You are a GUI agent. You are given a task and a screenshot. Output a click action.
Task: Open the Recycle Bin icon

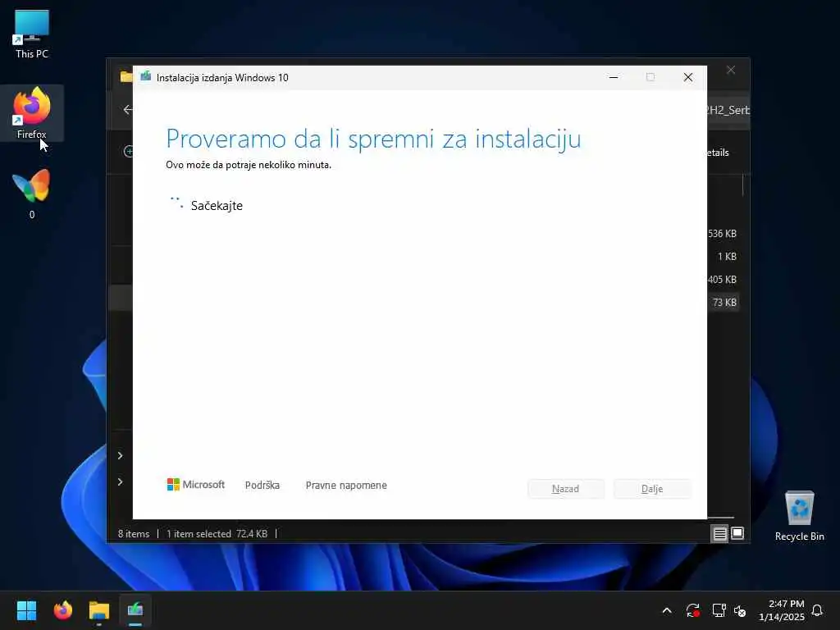point(799,515)
